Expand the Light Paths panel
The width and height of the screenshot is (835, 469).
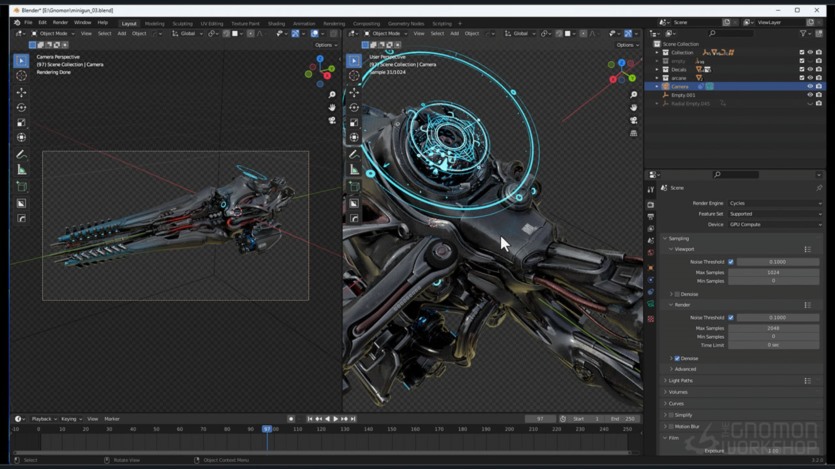pyautogui.click(x=678, y=381)
